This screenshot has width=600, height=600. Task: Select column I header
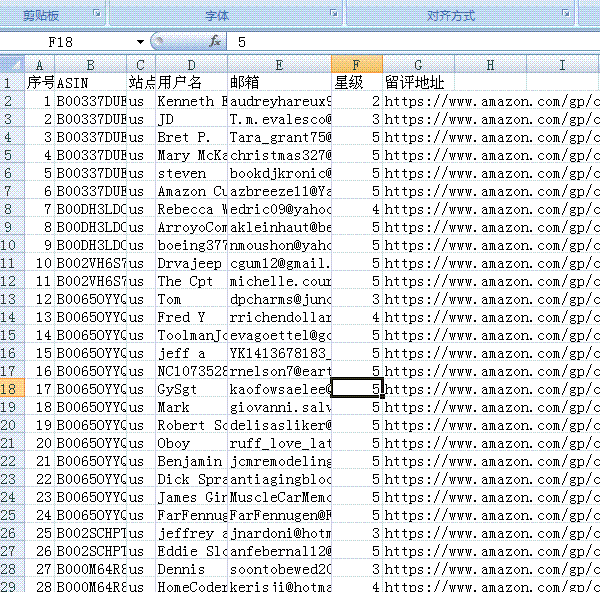tap(562, 64)
